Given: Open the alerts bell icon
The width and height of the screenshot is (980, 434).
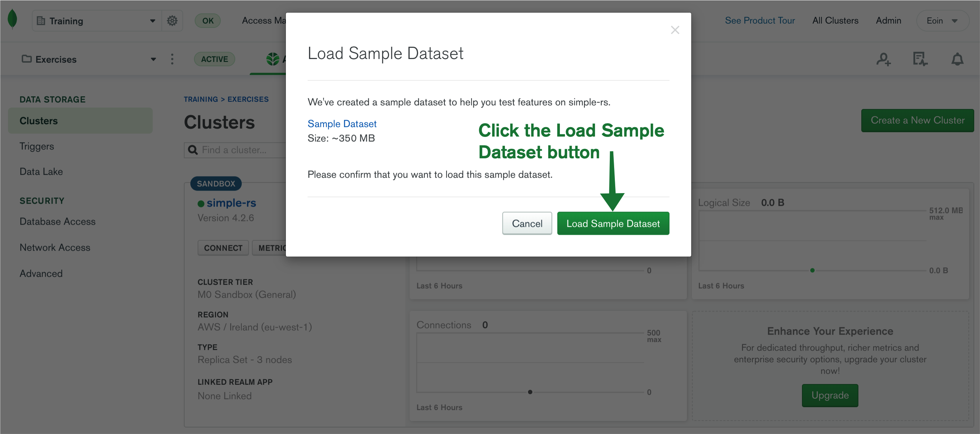Looking at the screenshot, I should tap(957, 59).
